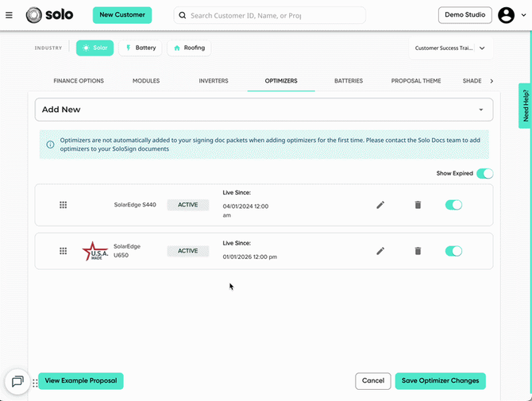This screenshot has height=401, width=532.
Task: Click the U.S.A. Made logo
Action: pyautogui.click(x=95, y=251)
